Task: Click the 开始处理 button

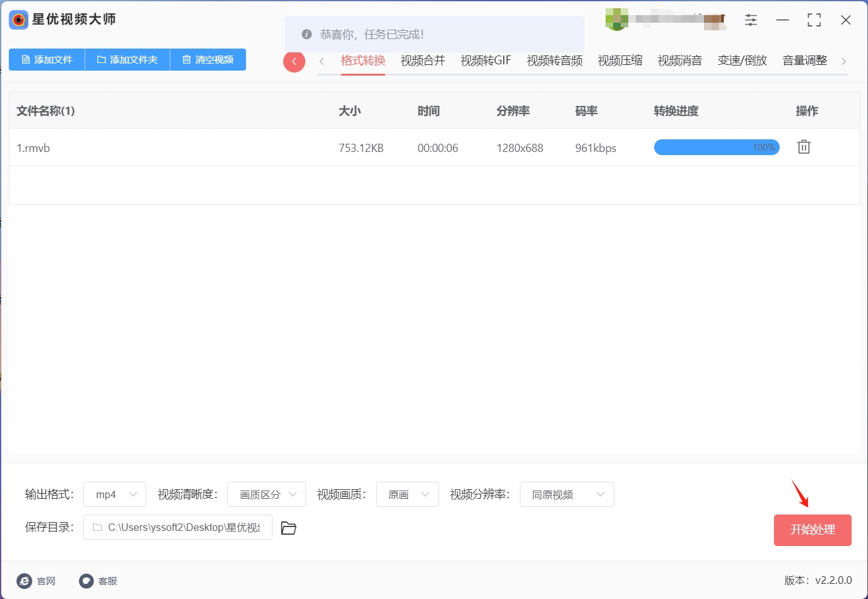Action: (x=812, y=530)
